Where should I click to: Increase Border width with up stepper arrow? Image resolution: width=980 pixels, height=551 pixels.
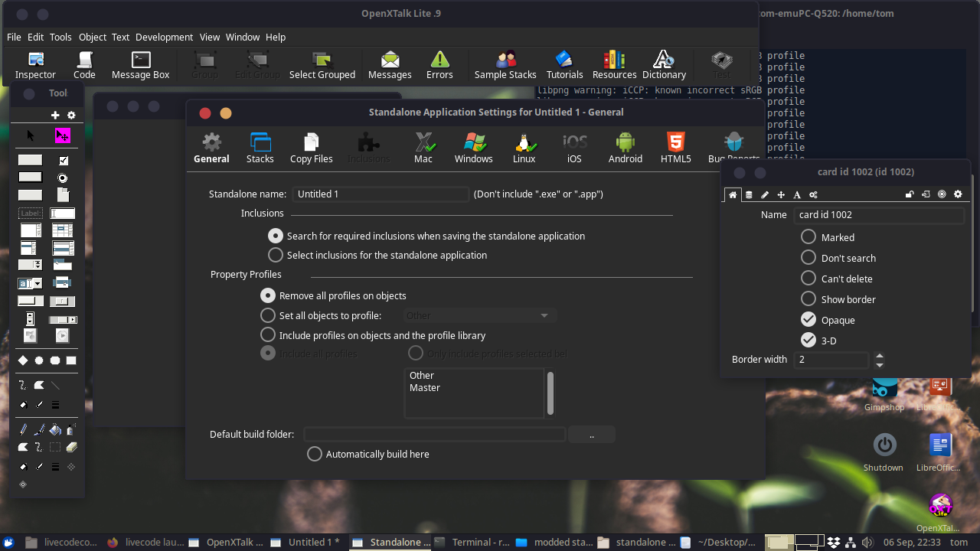click(880, 355)
